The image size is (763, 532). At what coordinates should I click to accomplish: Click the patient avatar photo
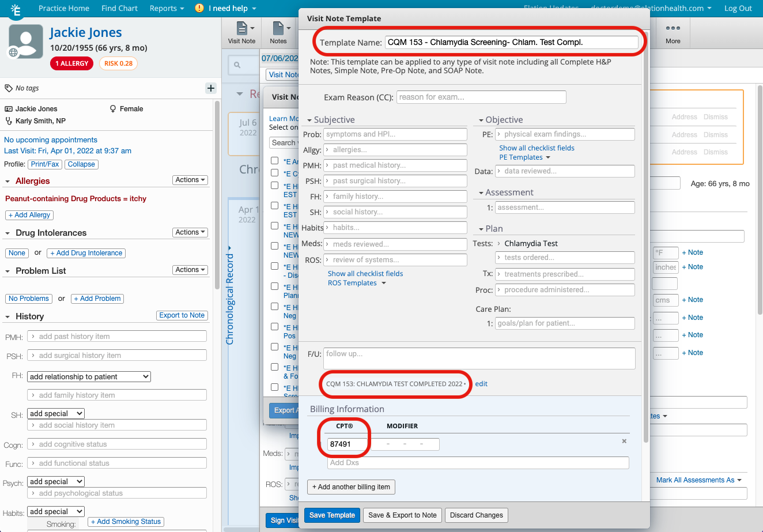[x=26, y=41]
